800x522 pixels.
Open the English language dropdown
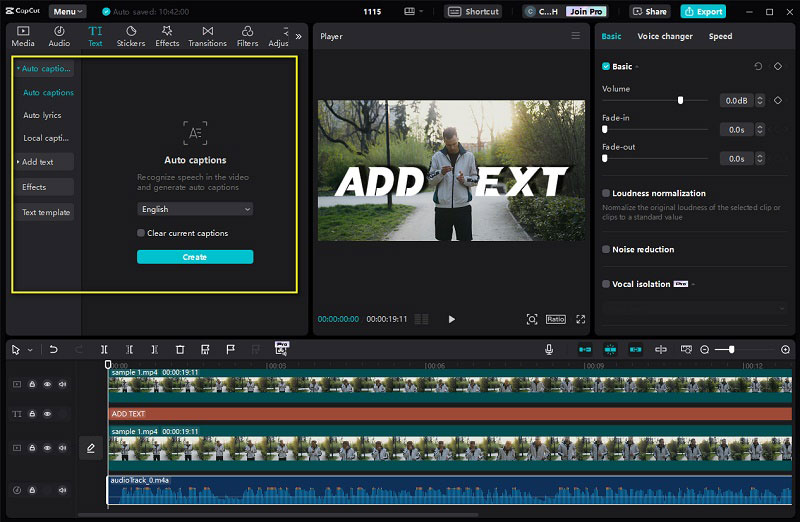[x=195, y=209]
